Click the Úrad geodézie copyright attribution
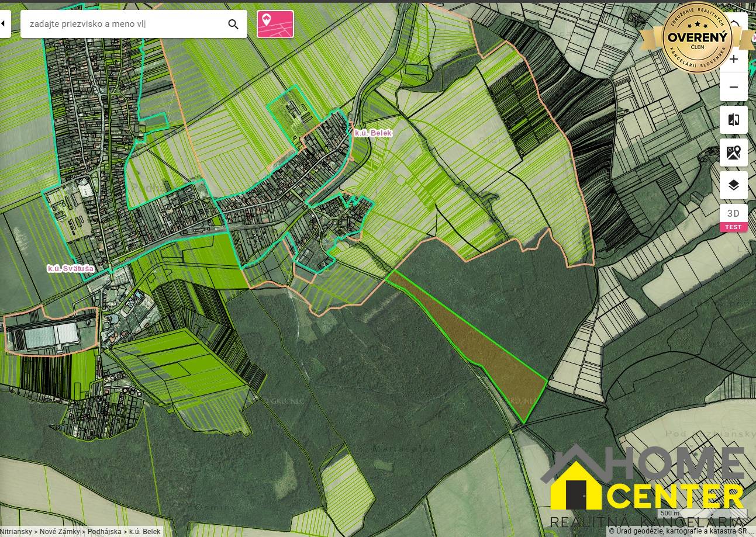The image size is (756, 537). (x=679, y=531)
